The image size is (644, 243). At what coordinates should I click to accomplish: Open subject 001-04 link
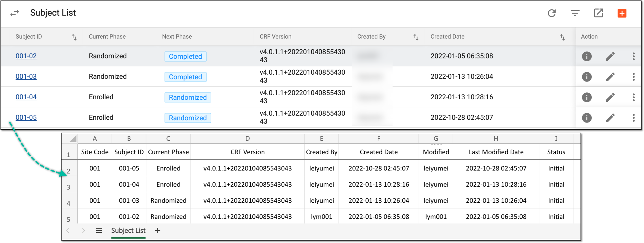pyautogui.click(x=26, y=97)
